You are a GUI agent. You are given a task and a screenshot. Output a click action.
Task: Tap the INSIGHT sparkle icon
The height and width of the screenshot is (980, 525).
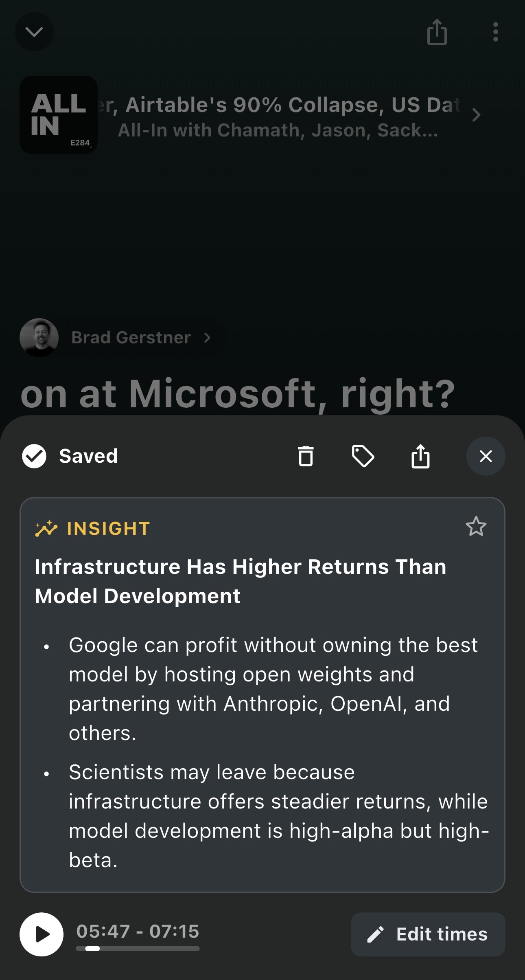click(x=46, y=529)
